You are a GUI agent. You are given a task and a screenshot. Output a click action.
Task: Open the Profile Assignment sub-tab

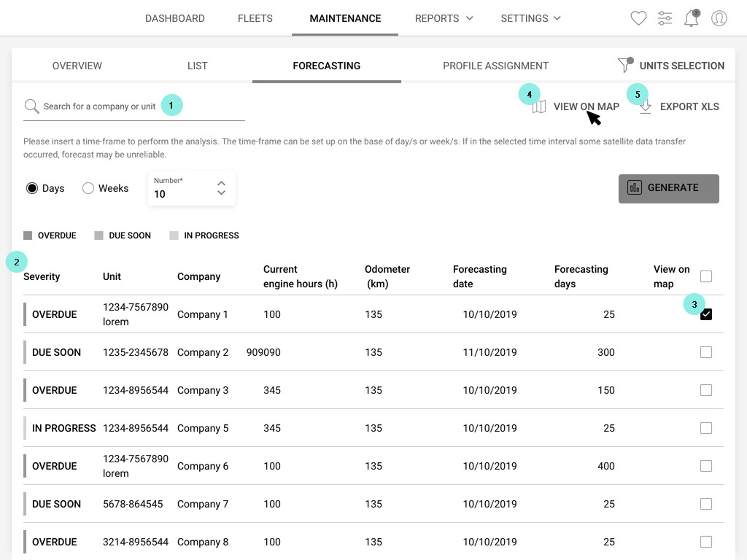(x=495, y=66)
